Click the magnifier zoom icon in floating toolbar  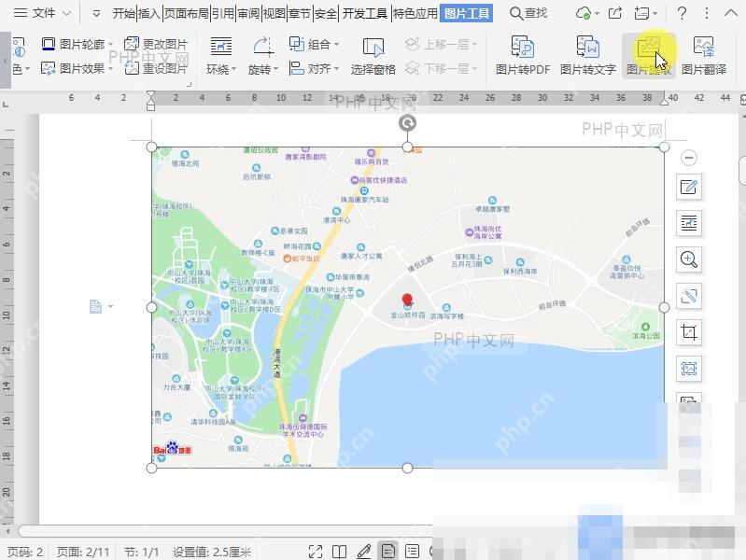click(x=688, y=259)
